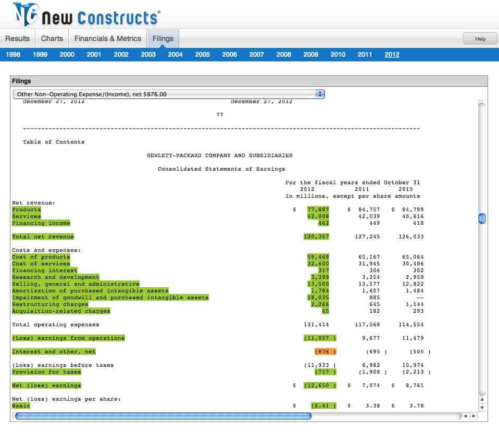
Task: Select year 2002
Action: [x=121, y=54]
